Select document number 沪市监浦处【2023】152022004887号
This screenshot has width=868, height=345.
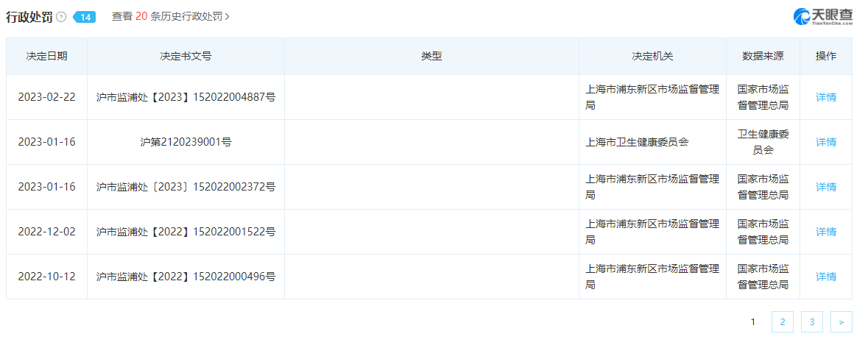click(186, 97)
